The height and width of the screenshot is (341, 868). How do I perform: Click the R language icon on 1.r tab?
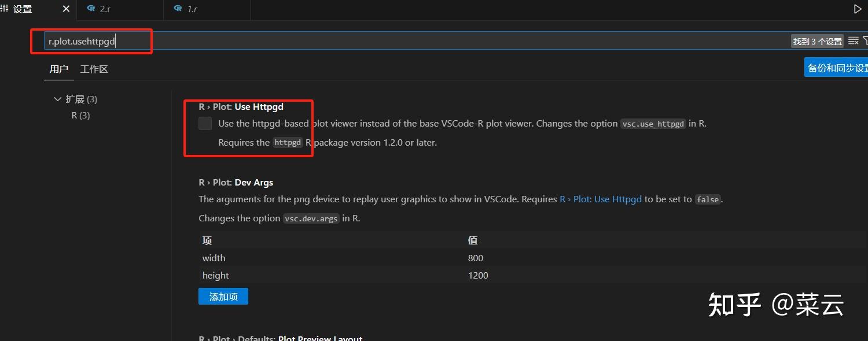pyautogui.click(x=178, y=9)
